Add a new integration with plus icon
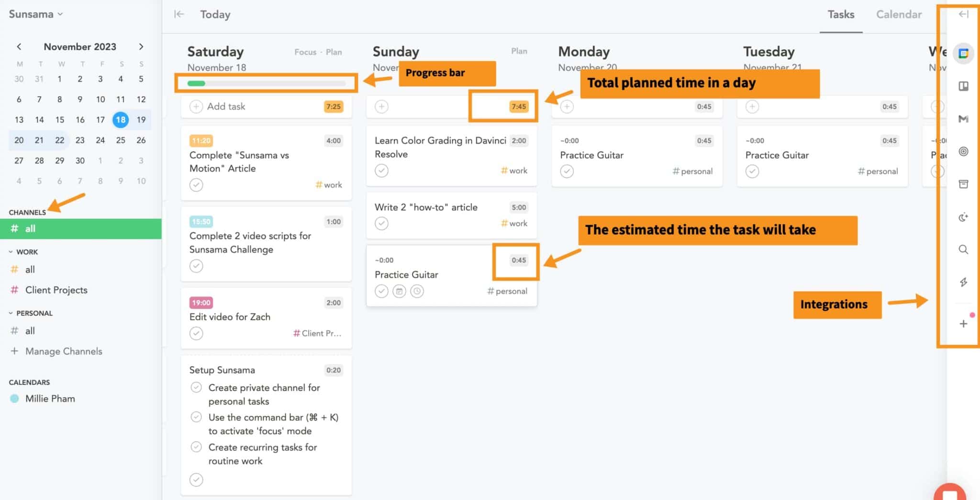Image resolution: width=980 pixels, height=500 pixels. coord(963,324)
